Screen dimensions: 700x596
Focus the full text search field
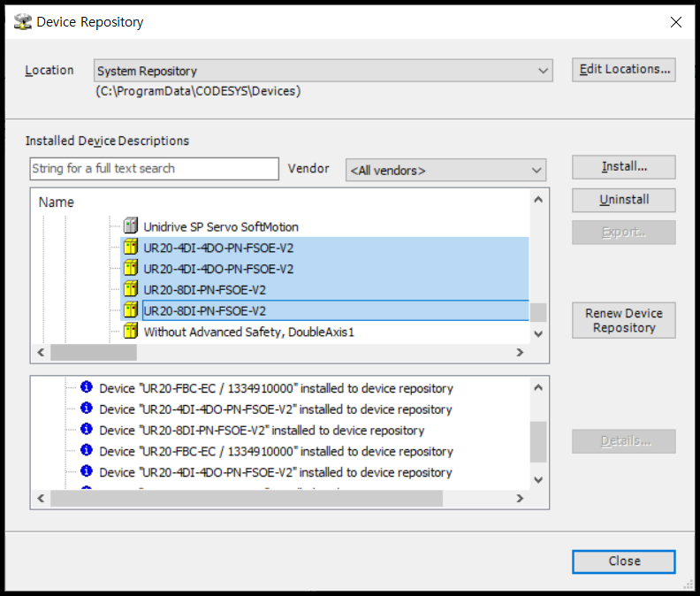[x=155, y=169]
